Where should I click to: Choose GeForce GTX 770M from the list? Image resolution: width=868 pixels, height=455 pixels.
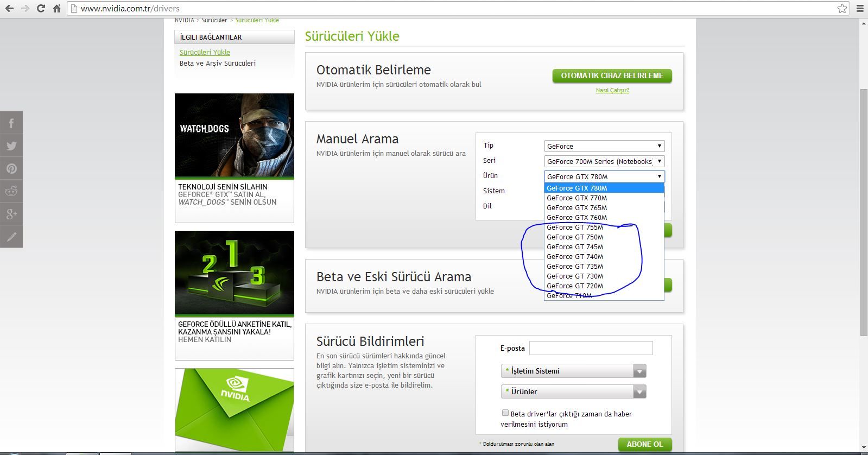point(604,198)
